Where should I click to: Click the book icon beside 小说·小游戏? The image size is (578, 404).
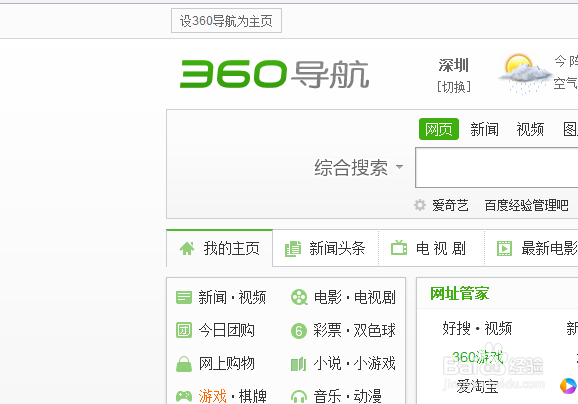[299, 364]
